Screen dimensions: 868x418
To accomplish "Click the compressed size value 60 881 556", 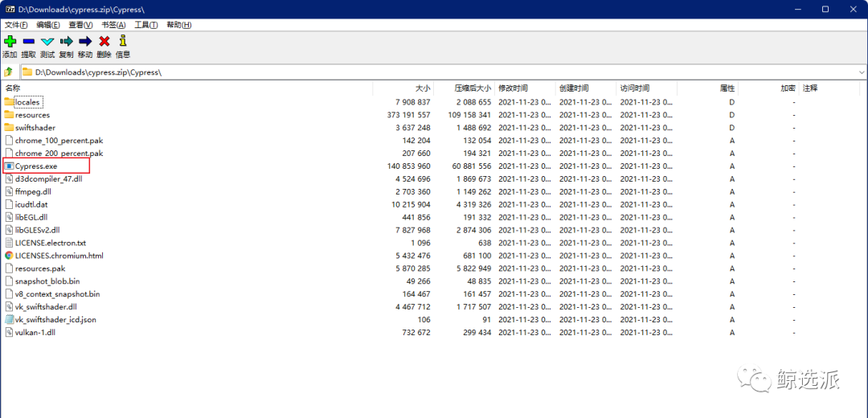I will pyautogui.click(x=473, y=166).
